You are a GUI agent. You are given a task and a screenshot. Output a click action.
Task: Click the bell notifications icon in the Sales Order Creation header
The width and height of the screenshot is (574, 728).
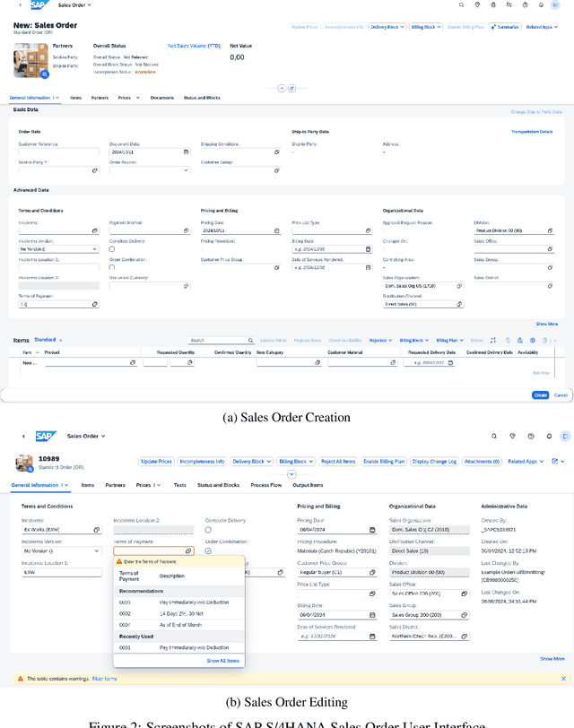[x=541, y=5]
